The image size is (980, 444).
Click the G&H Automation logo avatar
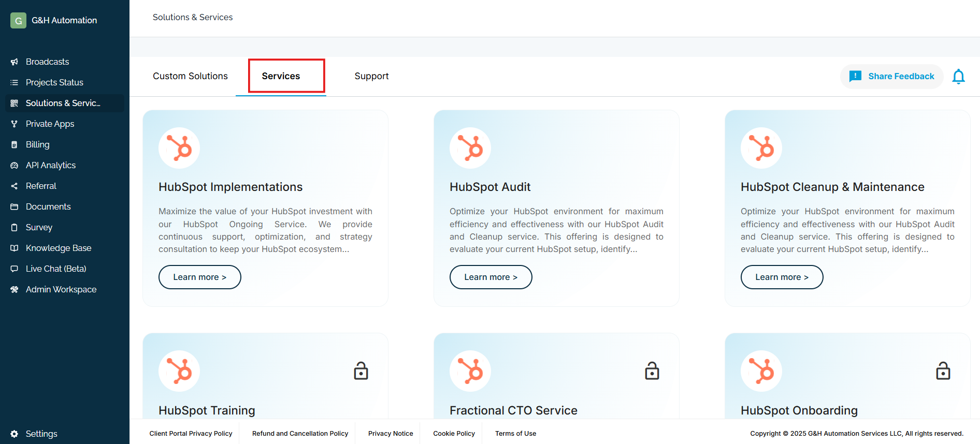18,21
